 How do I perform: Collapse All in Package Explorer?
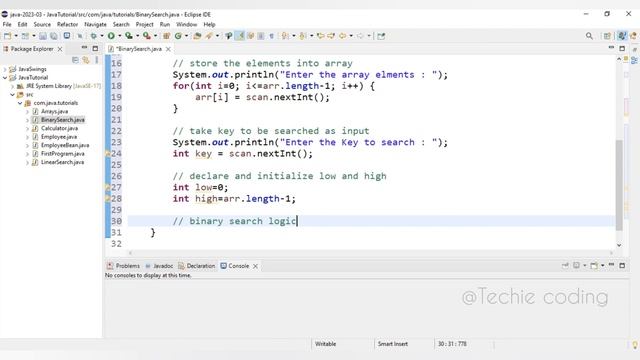(x=75, y=60)
